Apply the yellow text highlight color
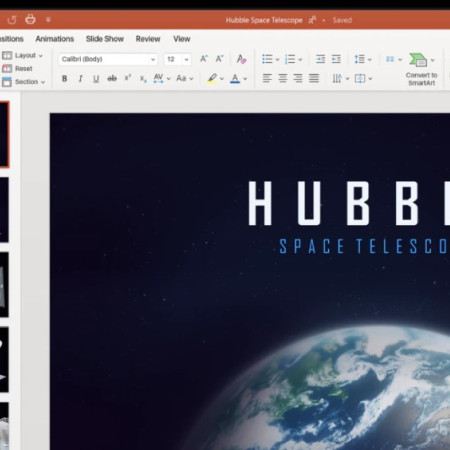The image size is (450, 450). (x=212, y=78)
